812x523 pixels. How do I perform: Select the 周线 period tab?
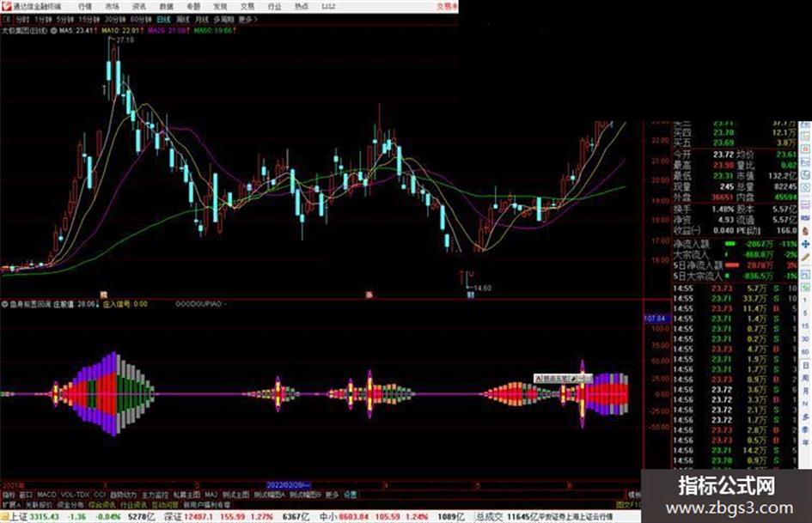click(x=183, y=19)
